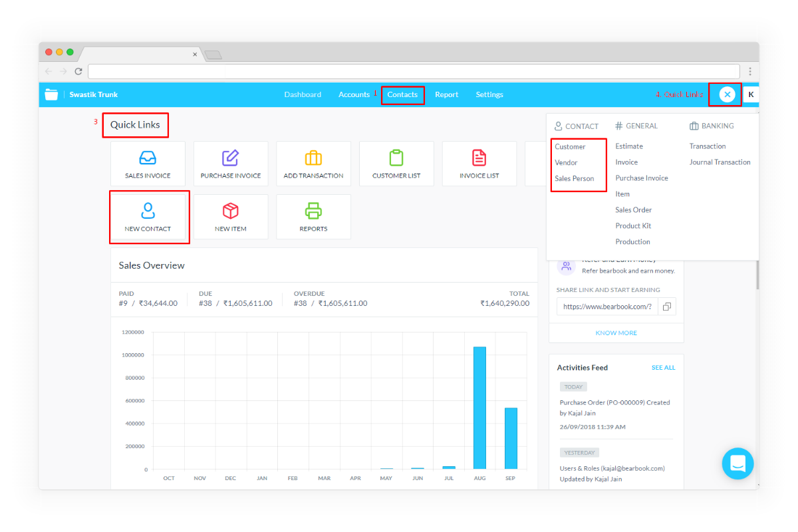The image size is (798, 532).
Task: Open Report in the top navigation
Action: pyautogui.click(x=447, y=94)
